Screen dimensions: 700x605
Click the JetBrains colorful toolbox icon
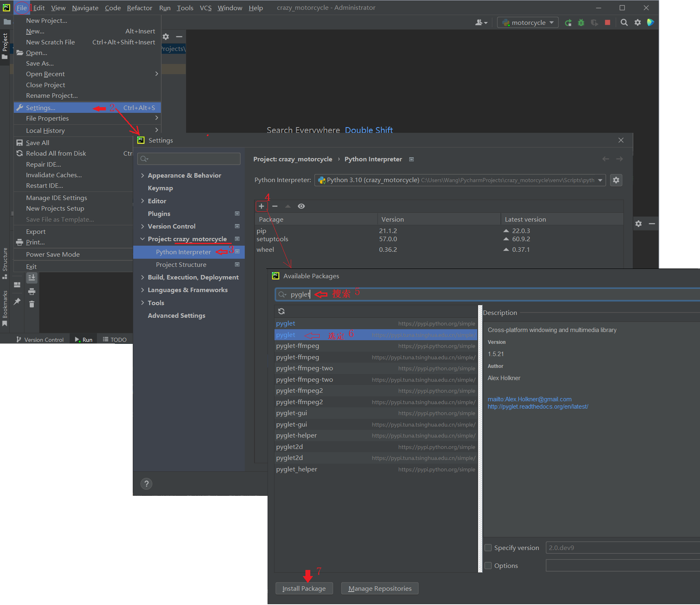tap(650, 22)
